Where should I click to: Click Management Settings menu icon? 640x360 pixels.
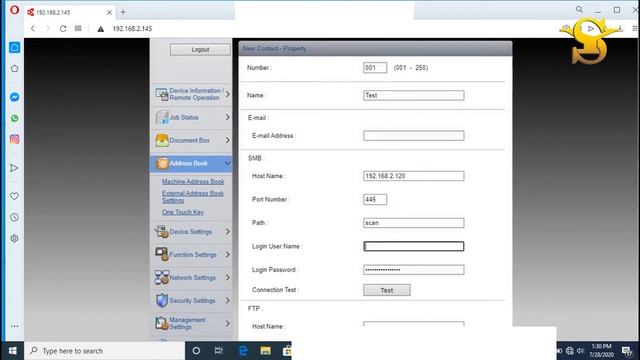click(x=162, y=323)
